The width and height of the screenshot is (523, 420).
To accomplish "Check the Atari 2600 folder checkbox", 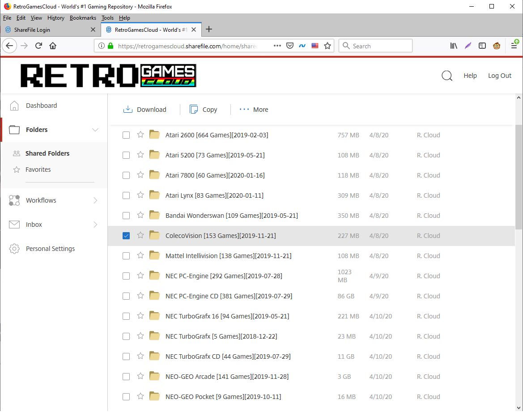I will (x=126, y=135).
